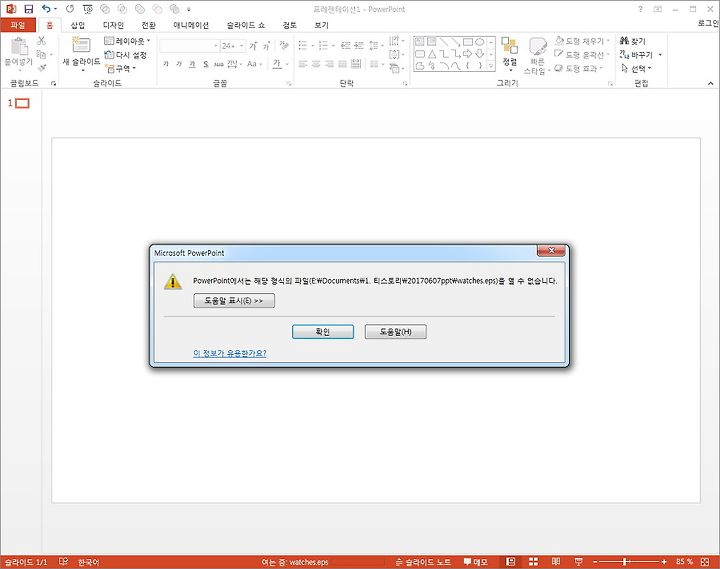The width and height of the screenshot is (720, 569).
Task: Open the 파일 tab
Action: coord(17,25)
